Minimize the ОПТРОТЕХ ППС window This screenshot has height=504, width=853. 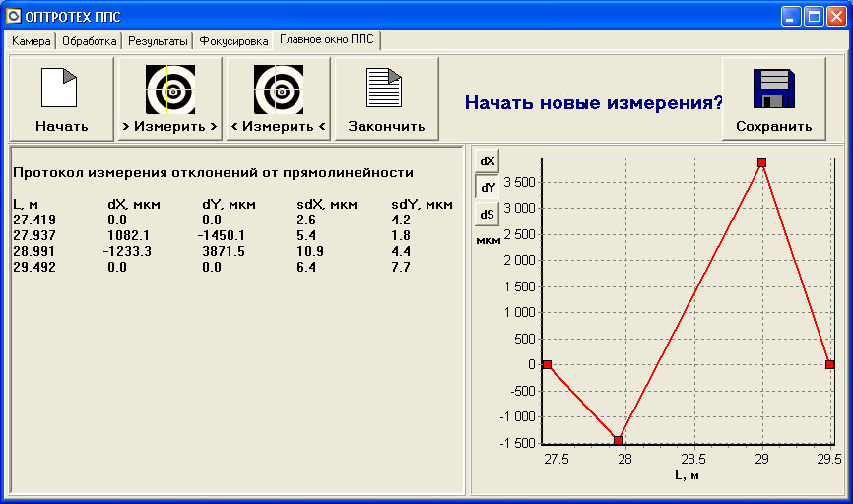(791, 17)
